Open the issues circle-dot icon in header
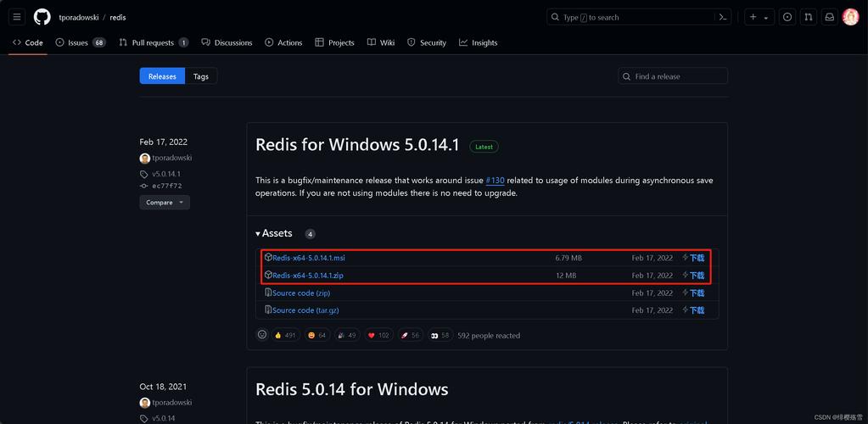The width and height of the screenshot is (868, 424). coord(787,17)
